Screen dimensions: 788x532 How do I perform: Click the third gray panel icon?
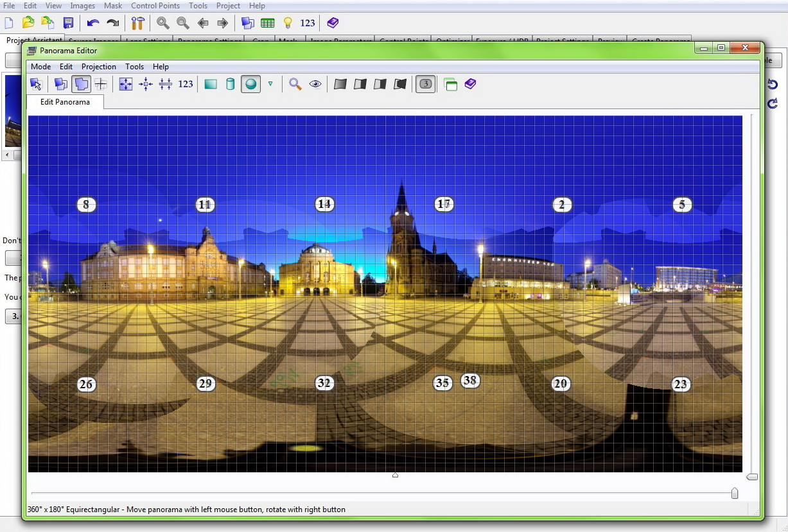click(380, 84)
